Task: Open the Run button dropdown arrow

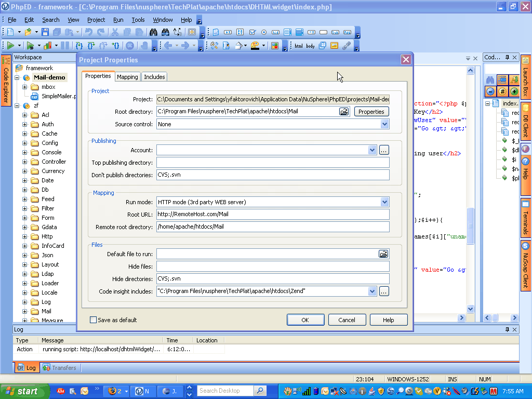Action: pos(19,46)
